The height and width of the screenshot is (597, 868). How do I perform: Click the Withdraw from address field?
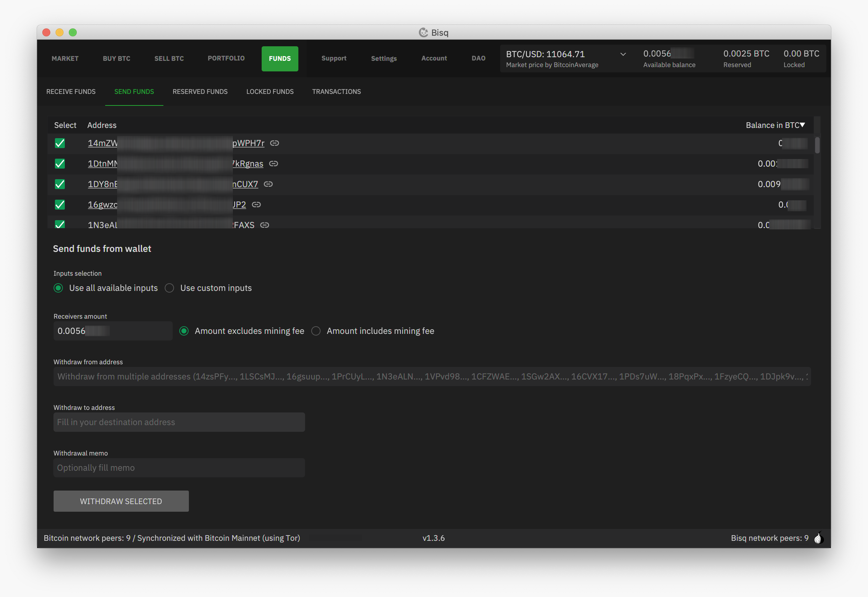(432, 377)
